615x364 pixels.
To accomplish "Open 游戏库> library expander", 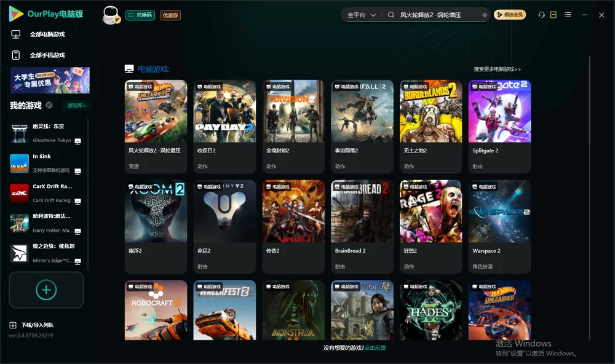I will click(x=76, y=106).
